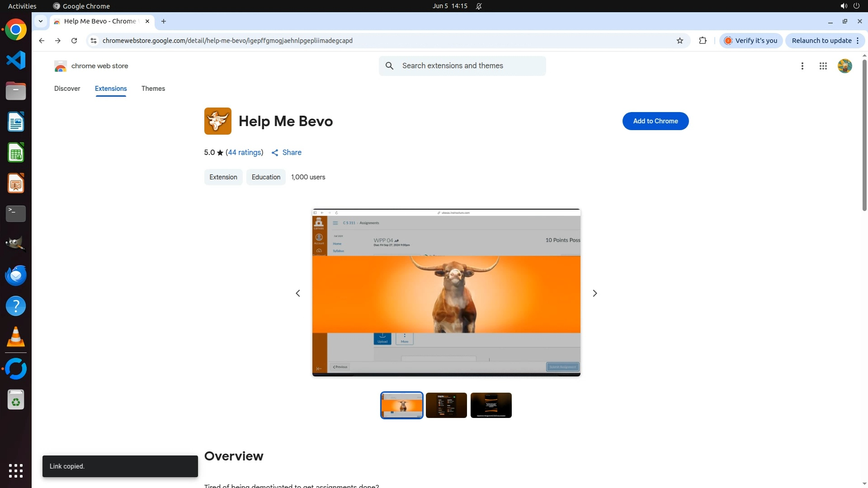Screen dimensions: 868x488
Task: Open the 44 ratings link
Action: pyautogui.click(x=245, y=153)
